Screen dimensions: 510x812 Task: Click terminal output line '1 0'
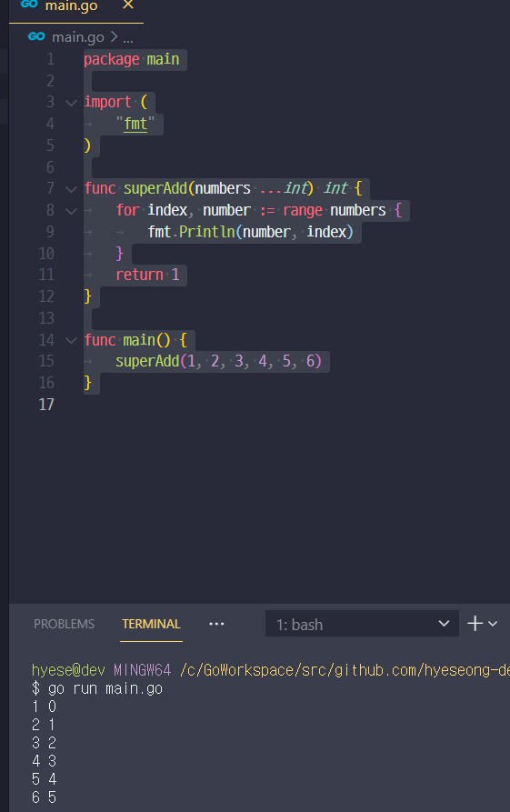[44, 707]
